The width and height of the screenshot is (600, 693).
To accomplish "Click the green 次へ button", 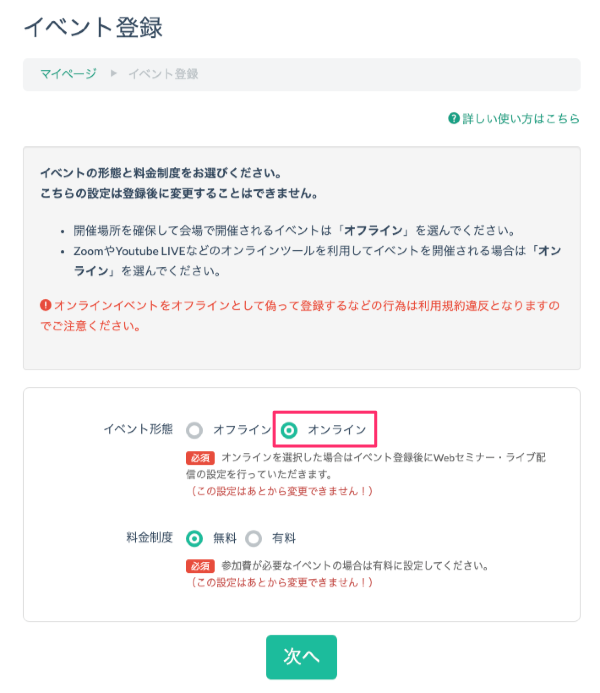I will 301,657.
